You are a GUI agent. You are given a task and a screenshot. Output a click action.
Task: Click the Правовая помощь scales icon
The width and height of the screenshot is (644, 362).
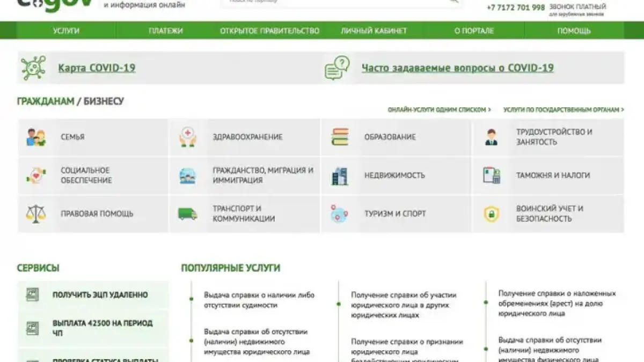[36, 214]
